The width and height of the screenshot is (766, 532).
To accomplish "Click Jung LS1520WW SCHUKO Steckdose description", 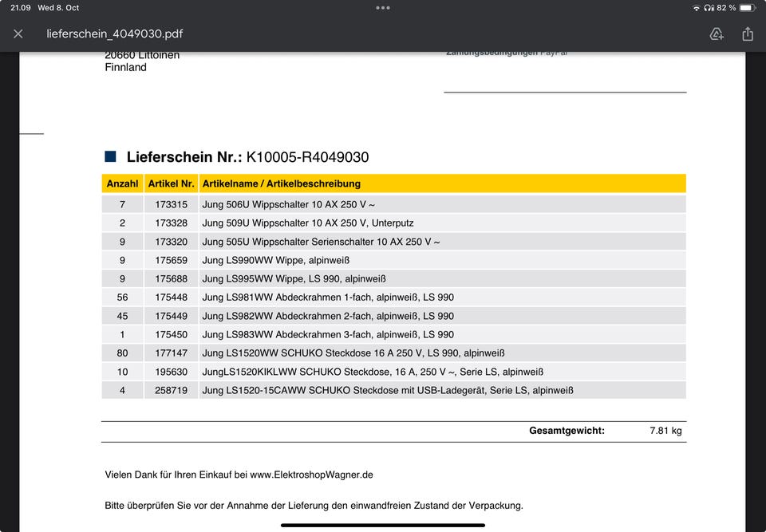I will point(353,353).
